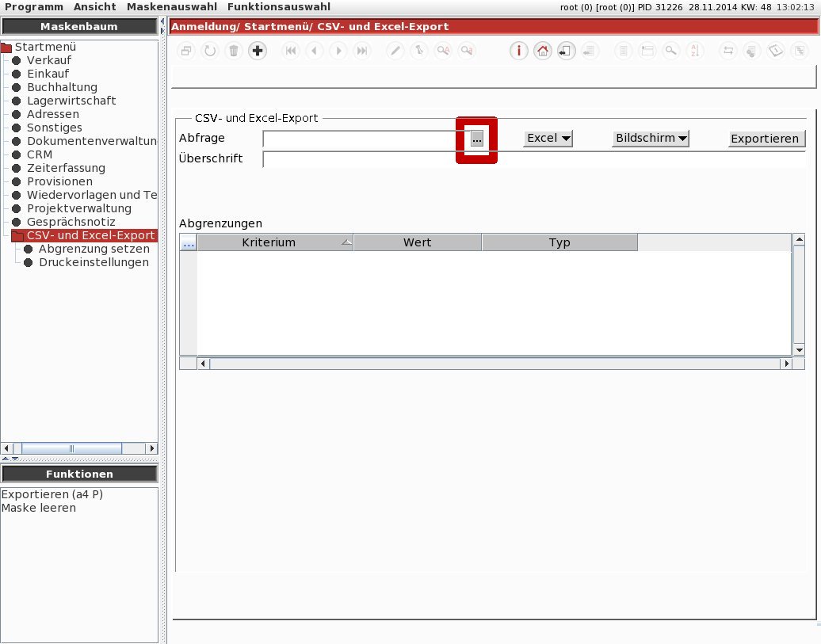Image resolution: width=821 pixels, height=644 pixels.
Task: Collapse the Startmenü tree folder
Action: [6, 48]
